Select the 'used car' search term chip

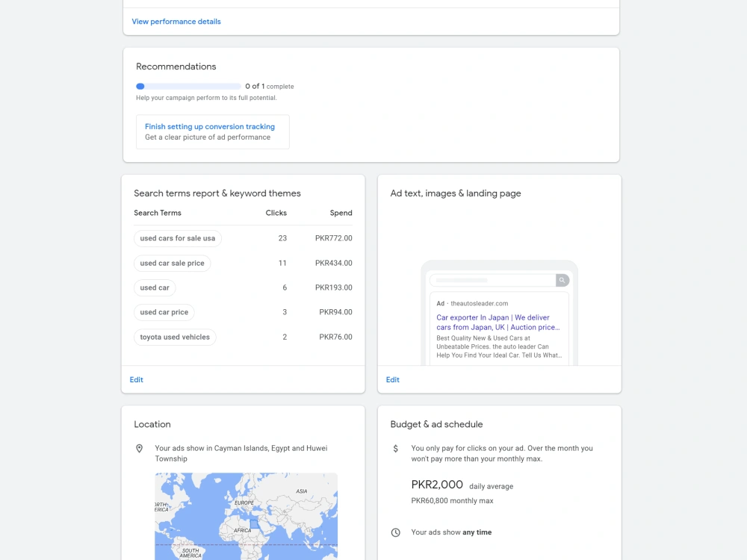(155, 287)
